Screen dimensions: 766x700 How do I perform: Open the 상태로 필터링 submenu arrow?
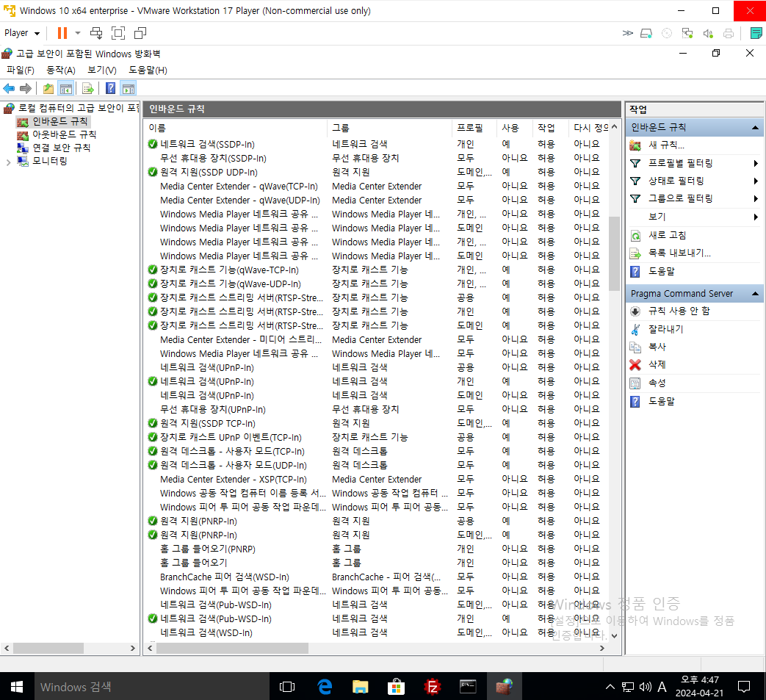click(756, 181)
